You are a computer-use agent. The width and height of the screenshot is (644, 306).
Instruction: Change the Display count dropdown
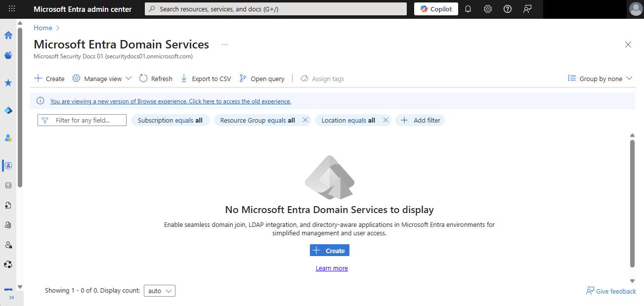(159, 291)
